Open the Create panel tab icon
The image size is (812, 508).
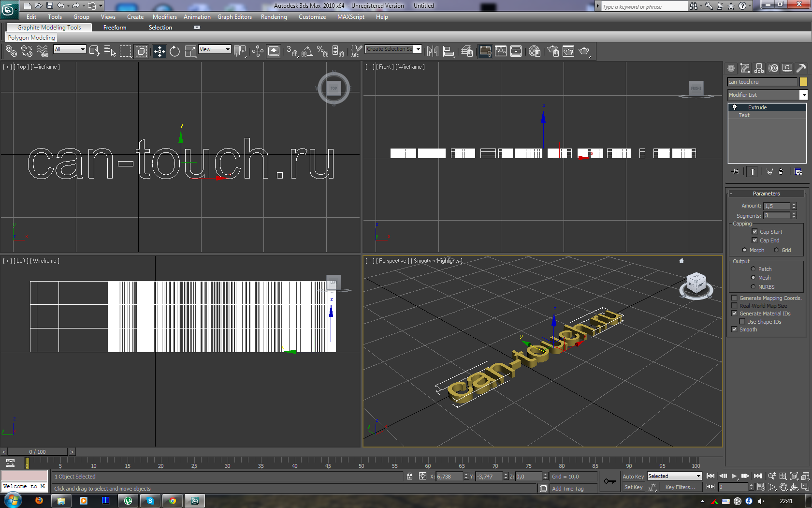731,68
